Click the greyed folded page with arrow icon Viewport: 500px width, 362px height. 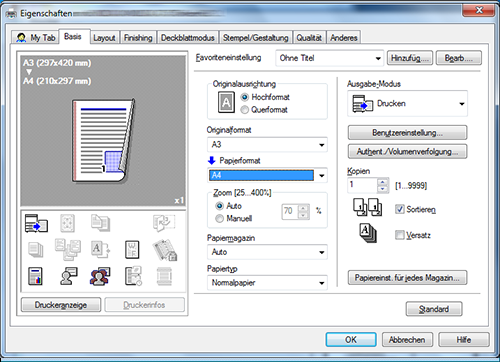click(x=164, y=223)
